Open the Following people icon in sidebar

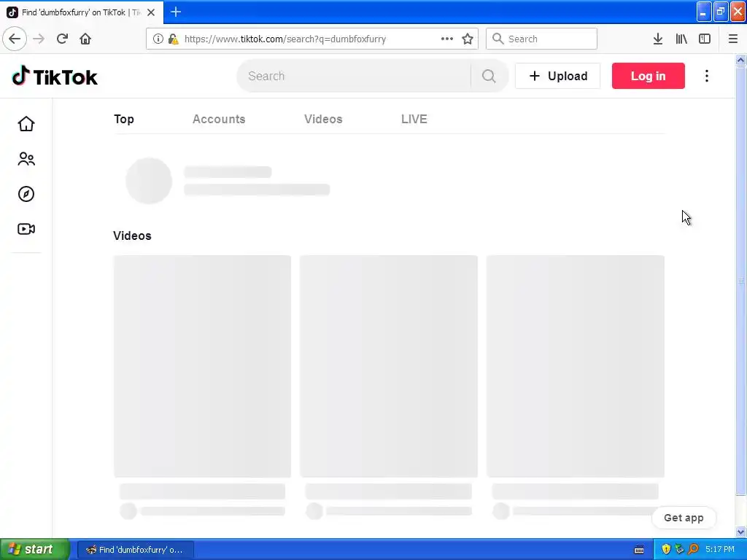coord(26,158)
